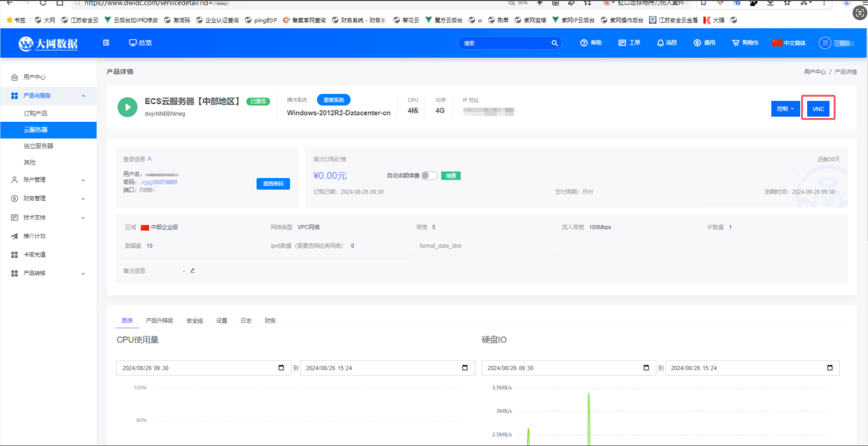868x446 pixels.
Task: Launch the VNC console
Action: (x=818, y=109)
